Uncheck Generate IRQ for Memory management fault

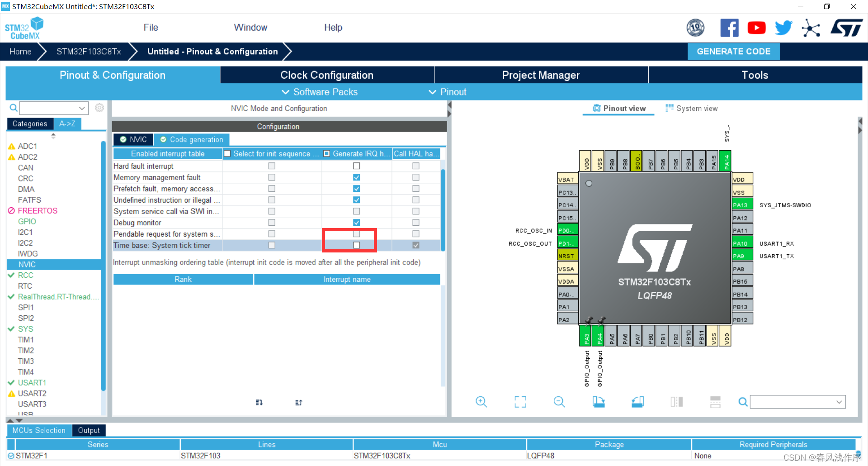[356, 177]
